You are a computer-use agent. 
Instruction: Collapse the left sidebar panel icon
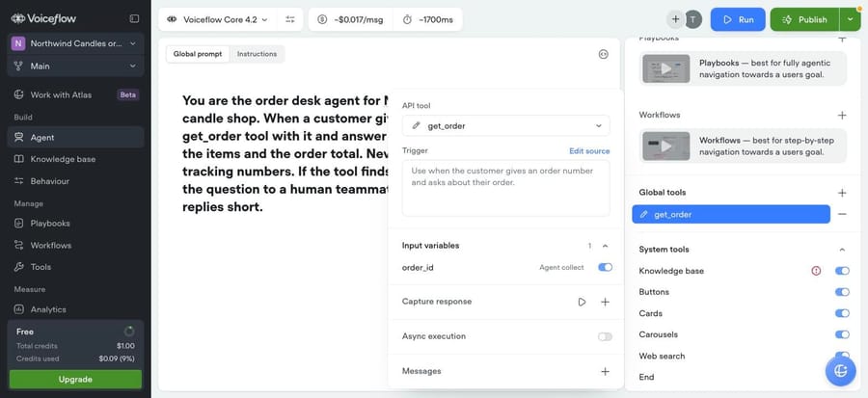point(134,19)
